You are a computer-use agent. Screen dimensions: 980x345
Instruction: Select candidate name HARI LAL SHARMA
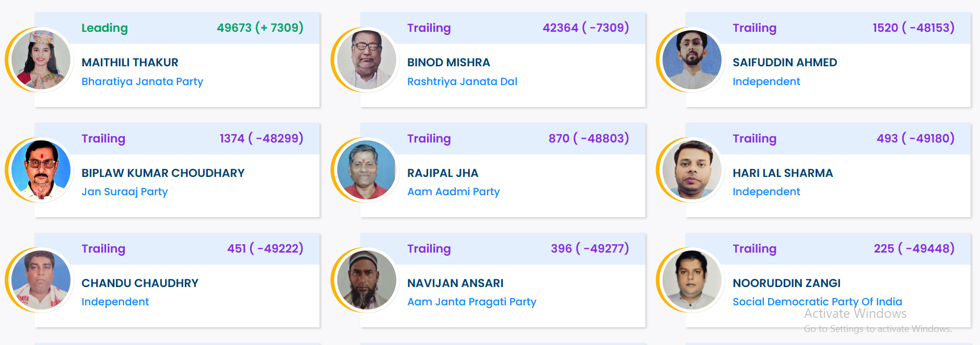[x=783, y=173]
